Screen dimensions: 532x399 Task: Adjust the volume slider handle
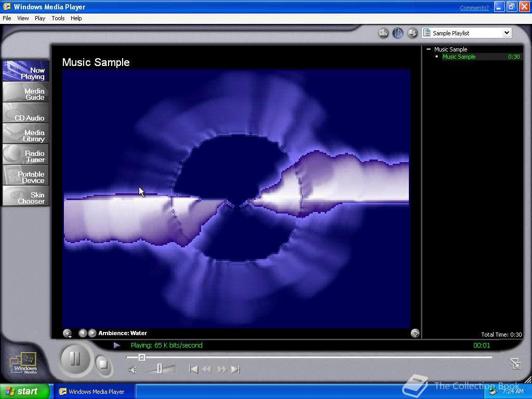(x=159, y=369)
